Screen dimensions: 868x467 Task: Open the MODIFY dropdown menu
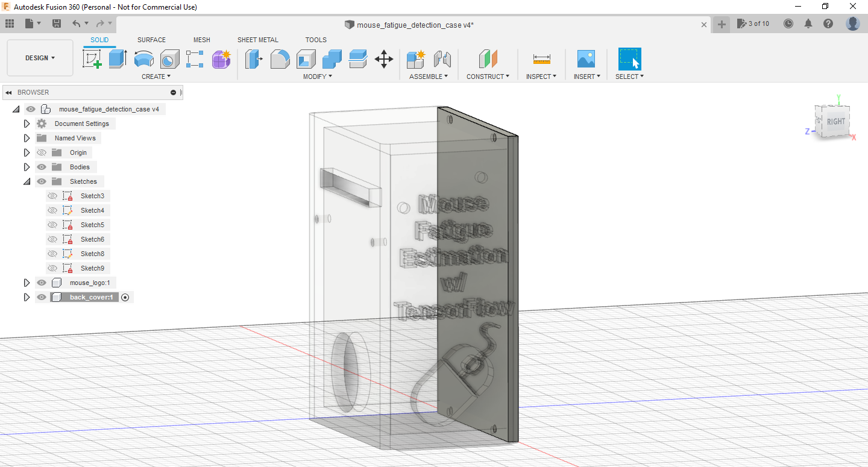[x=318, y=77]
